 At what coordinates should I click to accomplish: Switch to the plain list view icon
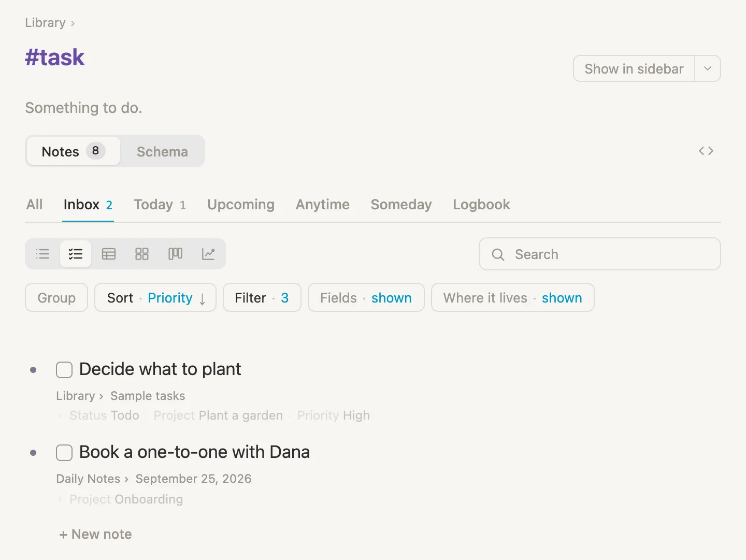point(42,254)
